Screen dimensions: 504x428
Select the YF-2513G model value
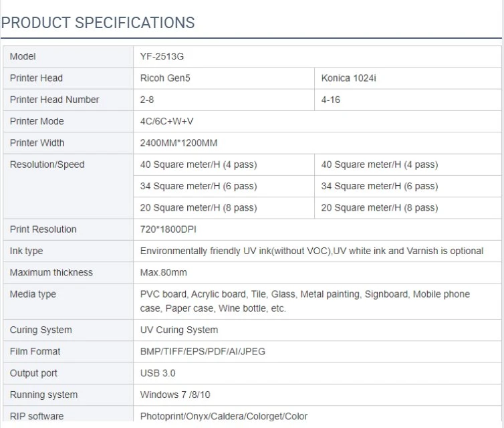pos(162,57)
